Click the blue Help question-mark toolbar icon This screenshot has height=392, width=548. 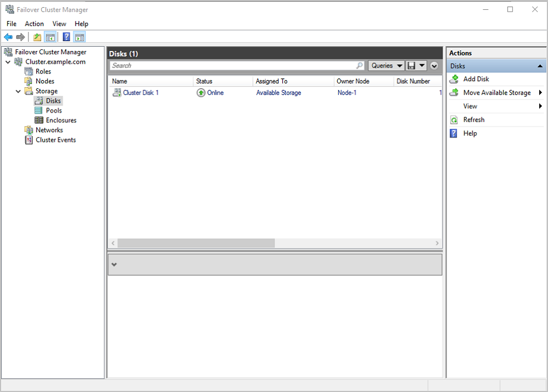pos(66,37)
